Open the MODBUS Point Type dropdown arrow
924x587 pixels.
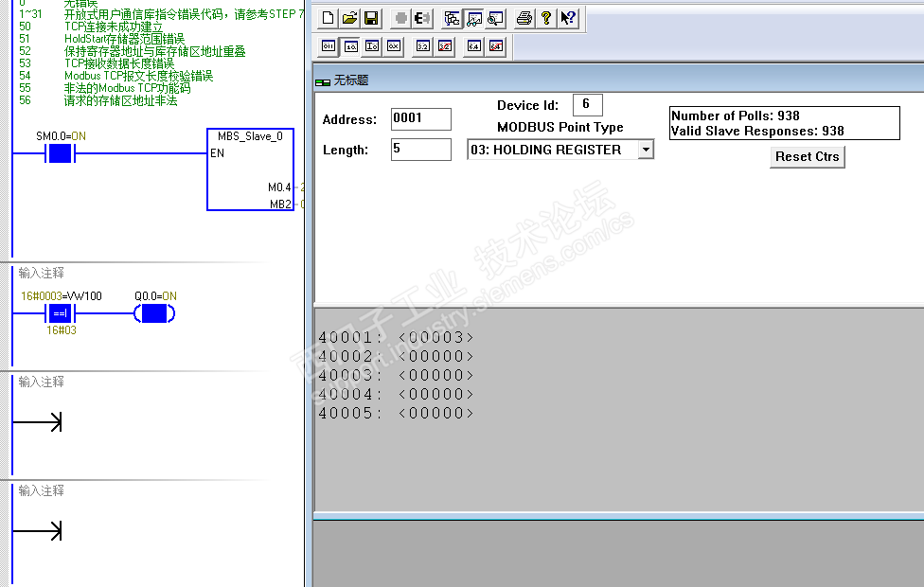click(x=646, y=150)
